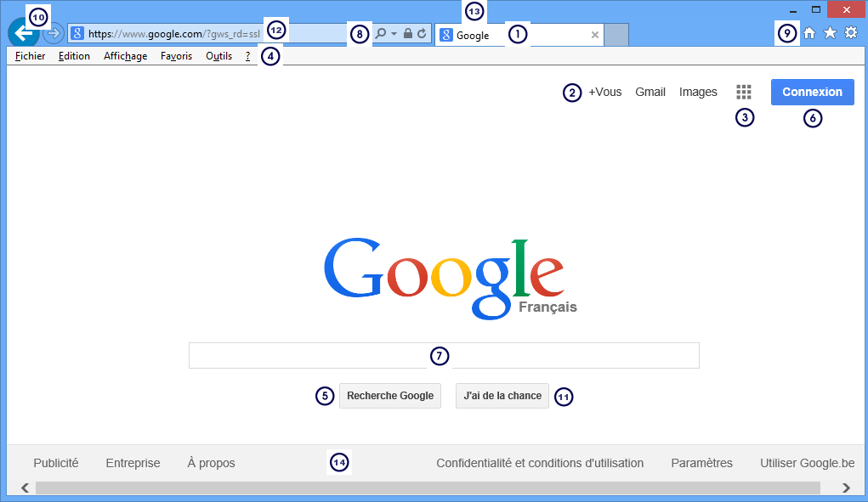
Task: Show the security report via lock icon
Action: (408, 34)
